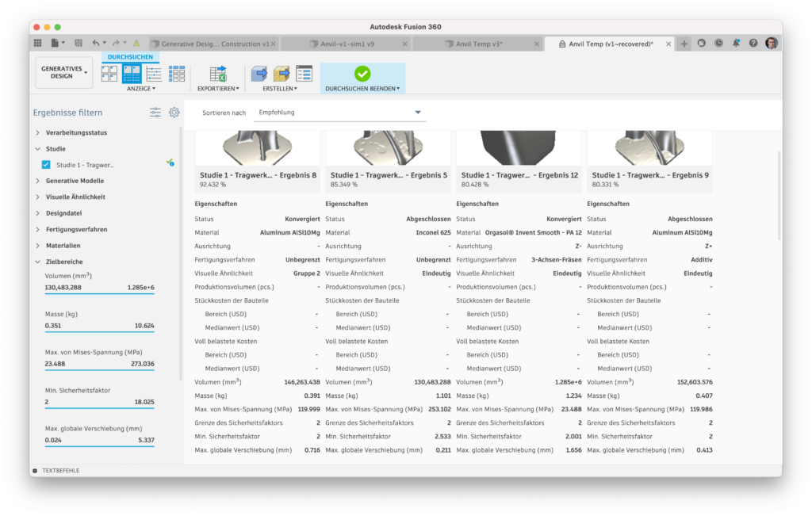Screen dimensions: 812x516
Task: Click the Exportieren spreadsheet export icon
Action: click(218, 74)
